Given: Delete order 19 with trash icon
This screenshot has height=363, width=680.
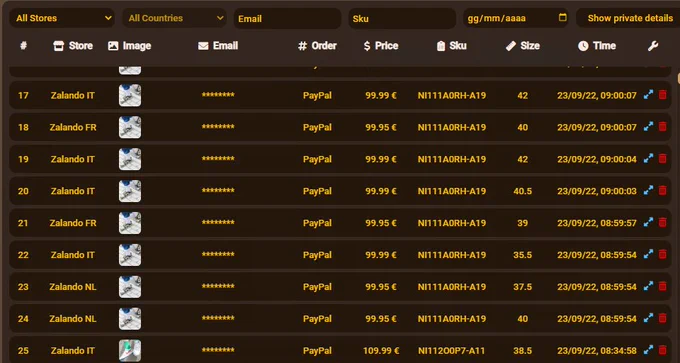Looking at the screenshot, I should click(x=662, y=159).
